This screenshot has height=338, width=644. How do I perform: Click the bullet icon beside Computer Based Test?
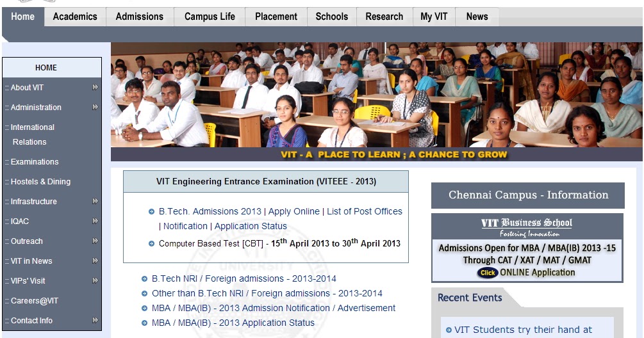[x=152, y=244]
